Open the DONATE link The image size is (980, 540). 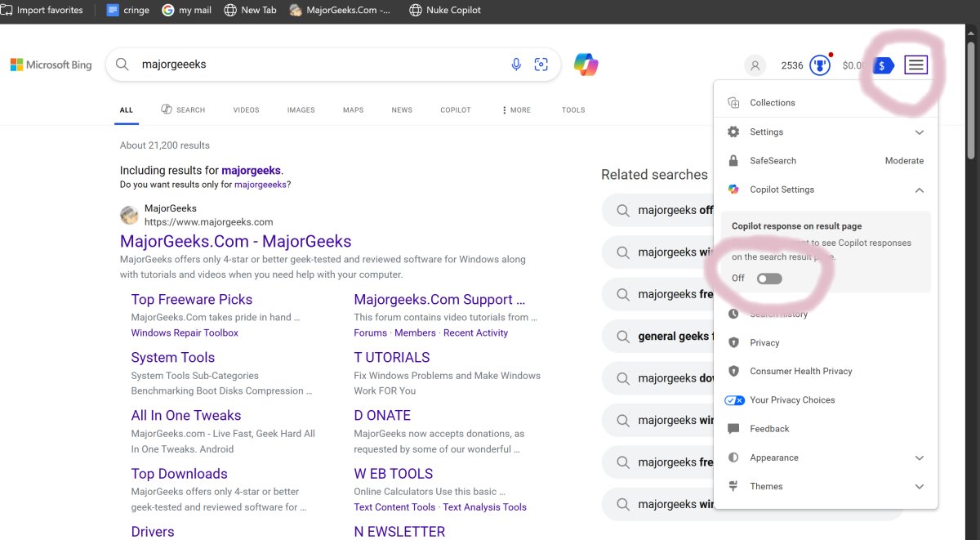click(382, 416)
